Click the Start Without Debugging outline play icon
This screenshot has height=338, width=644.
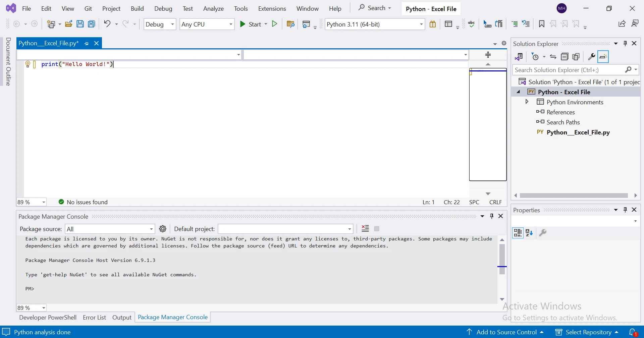[275, 24]
